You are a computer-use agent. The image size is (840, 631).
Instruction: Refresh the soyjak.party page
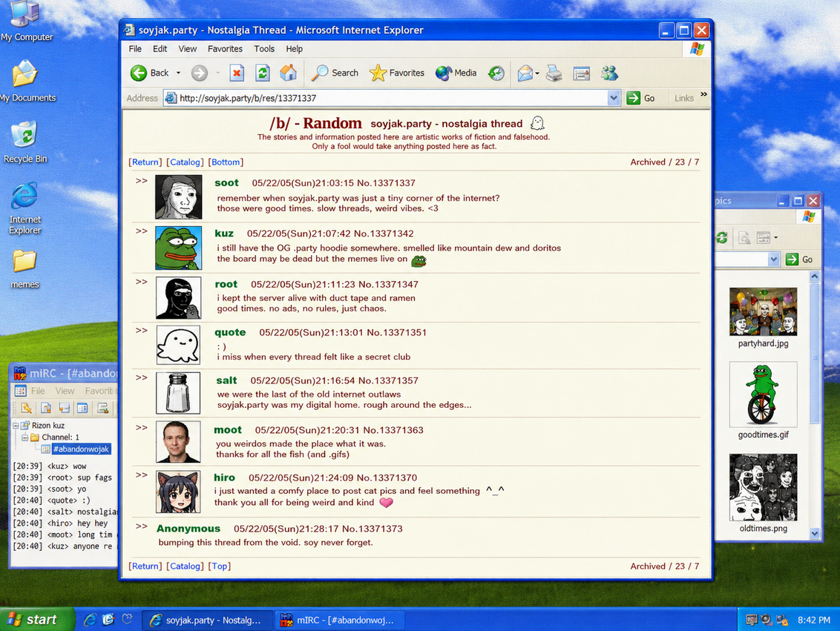263,73
